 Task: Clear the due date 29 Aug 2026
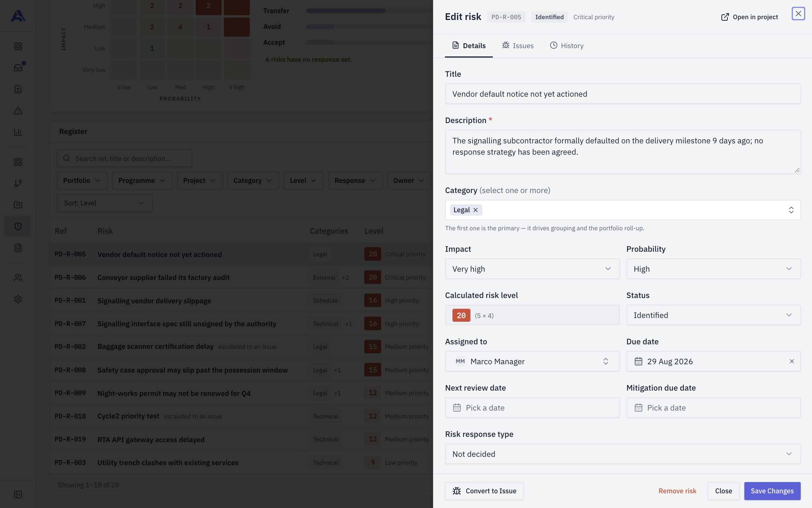point(792,361)
